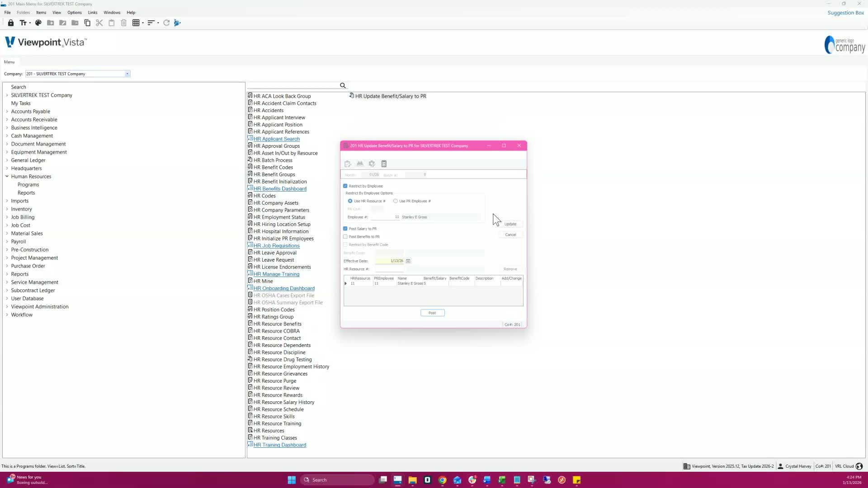Click the copy icon in toolbar
The height and width of the screenshot is (488, 868).
tap(87, 23)
